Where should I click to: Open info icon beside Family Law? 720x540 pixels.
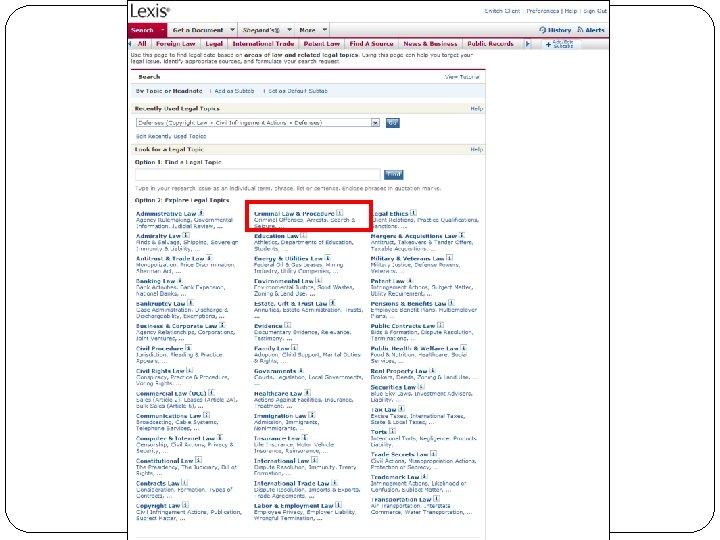[x=294, y=348]
